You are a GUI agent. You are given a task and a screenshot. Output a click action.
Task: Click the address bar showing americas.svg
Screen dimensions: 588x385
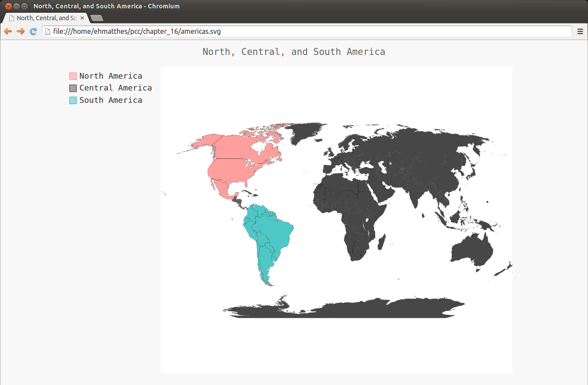[x=308, y=32]
